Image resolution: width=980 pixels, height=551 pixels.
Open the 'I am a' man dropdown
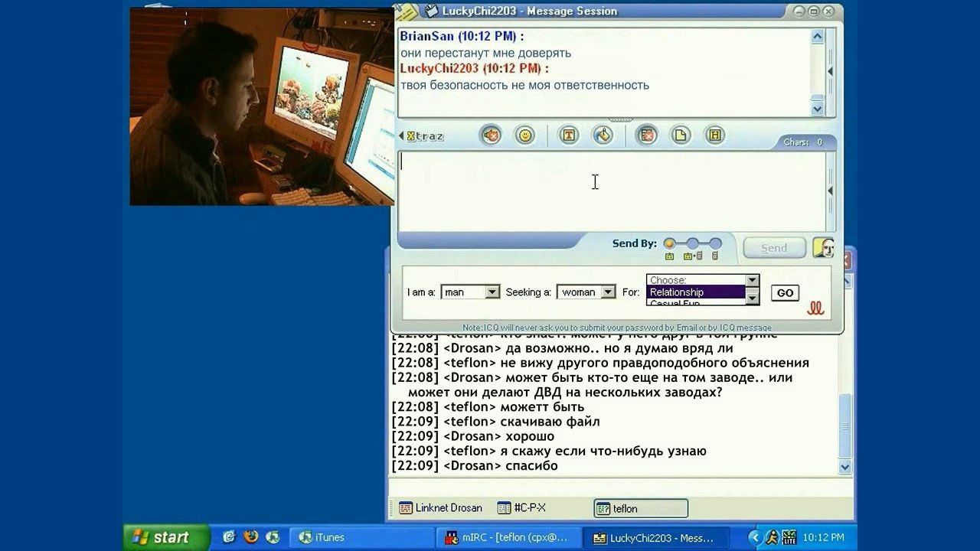(x=471, y=292)
